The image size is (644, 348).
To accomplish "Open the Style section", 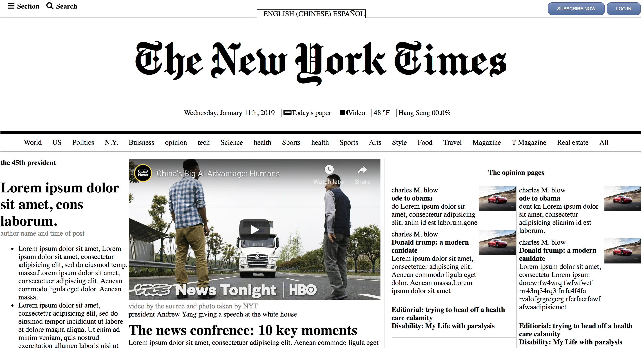I will click(x=399, y=143).
